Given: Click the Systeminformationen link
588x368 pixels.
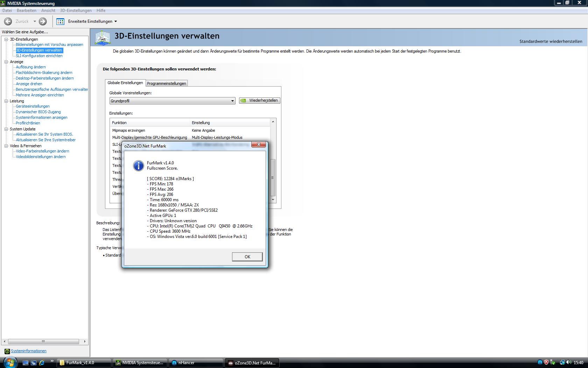Looking at the screenshot, I should point(29,351).
